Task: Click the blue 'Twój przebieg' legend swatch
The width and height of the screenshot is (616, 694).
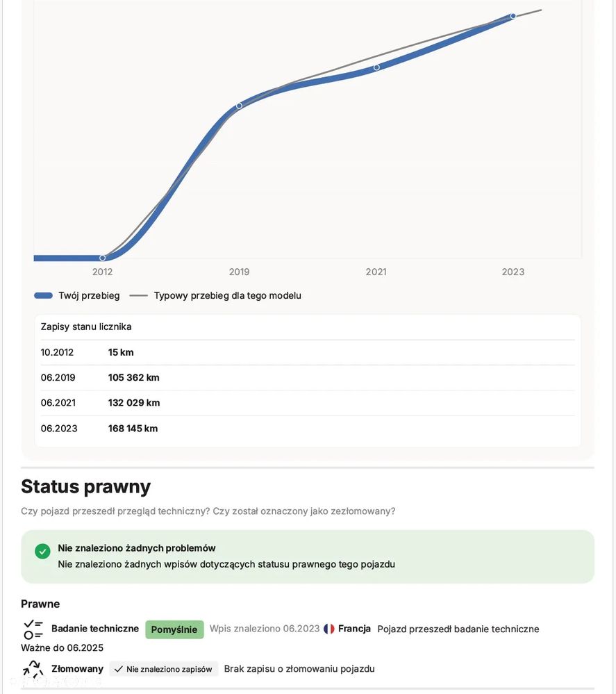Action: [x=43, y=295]
